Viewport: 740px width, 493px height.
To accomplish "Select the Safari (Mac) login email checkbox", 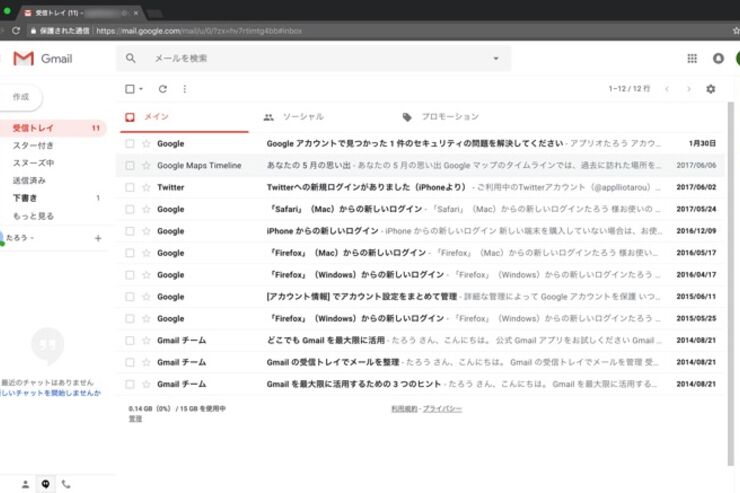I will [x=129, y=209].
